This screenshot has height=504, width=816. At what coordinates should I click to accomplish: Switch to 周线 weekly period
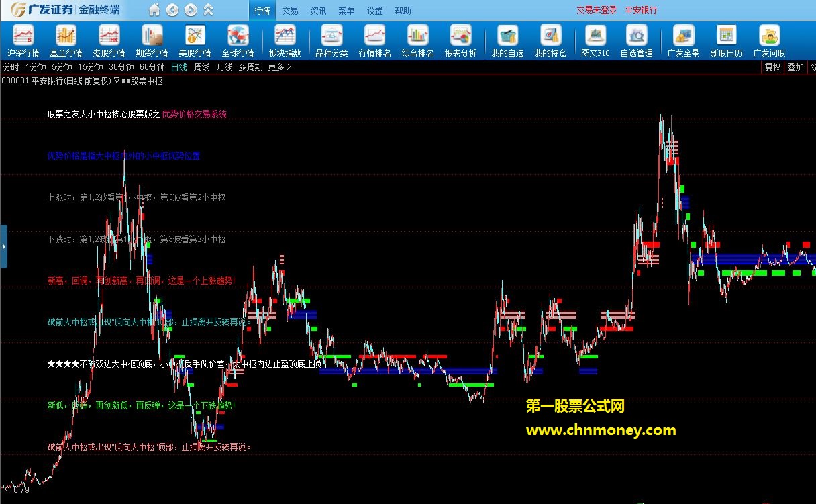202,67
